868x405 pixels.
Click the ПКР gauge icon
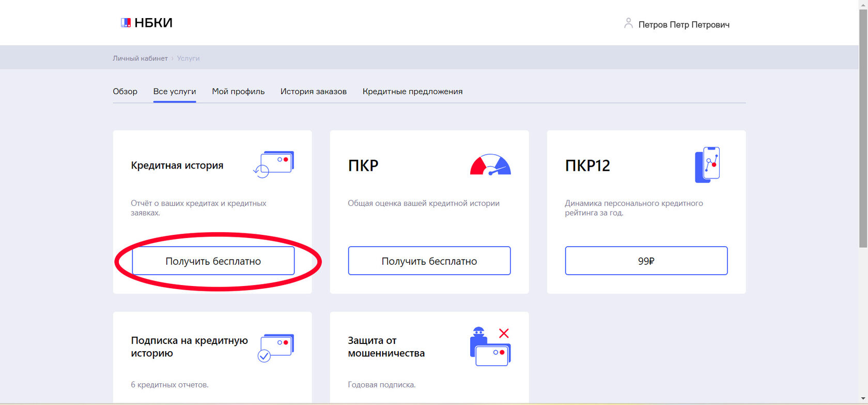(490, 165)
